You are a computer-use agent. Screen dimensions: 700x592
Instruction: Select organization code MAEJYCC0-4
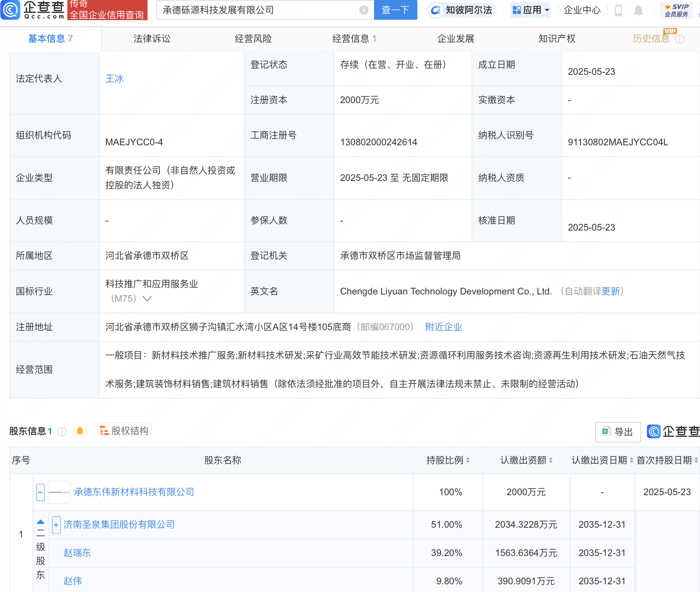tap(134, 142)
